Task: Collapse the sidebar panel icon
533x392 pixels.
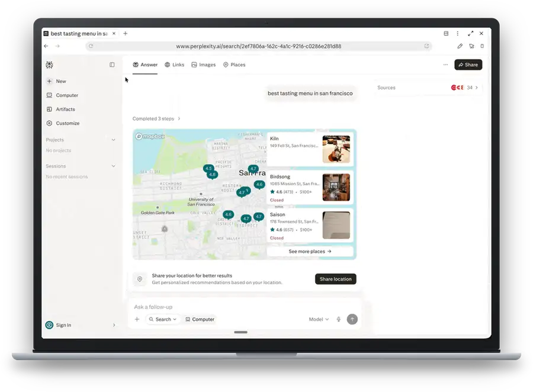Action: [x=112, y=65]
